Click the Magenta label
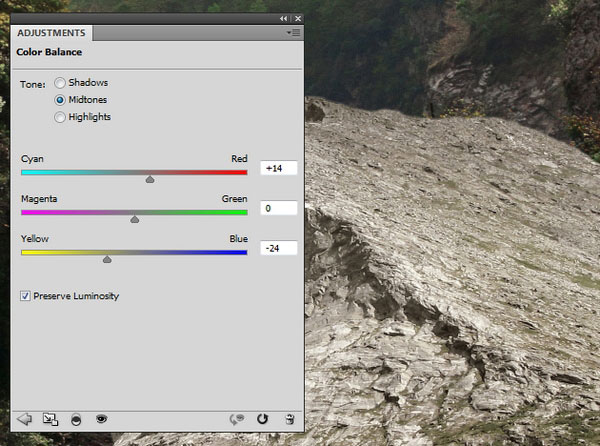 (39, 199)
